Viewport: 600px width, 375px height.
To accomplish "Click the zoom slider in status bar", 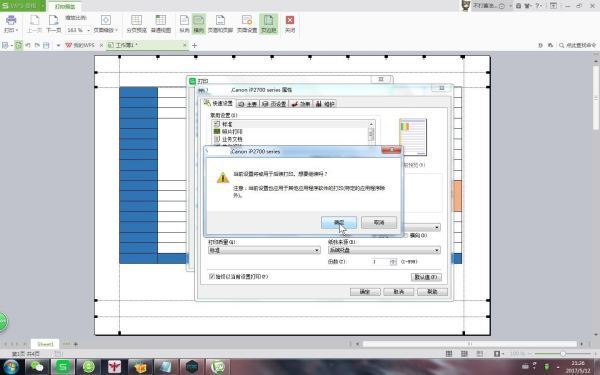I will click(563, 354).
